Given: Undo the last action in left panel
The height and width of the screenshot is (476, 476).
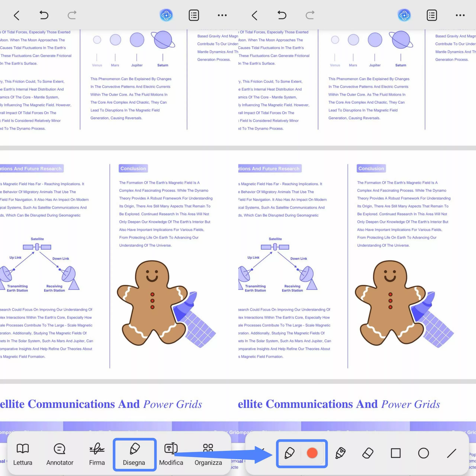Looking at the screenshot, I should (x=44, y=15).
